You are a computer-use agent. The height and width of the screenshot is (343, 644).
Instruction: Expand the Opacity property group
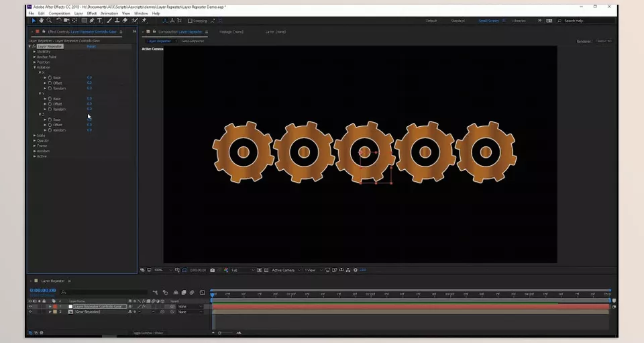click(34, 141)
